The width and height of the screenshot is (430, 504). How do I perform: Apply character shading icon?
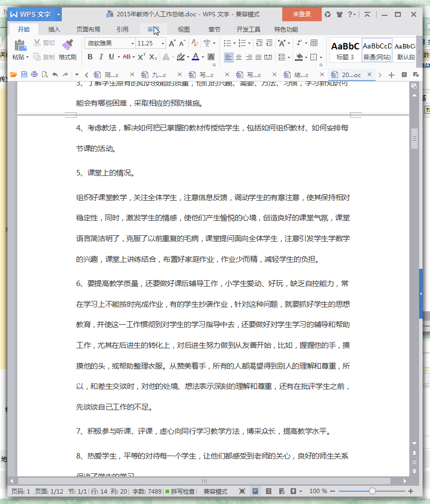tap(211, 57)
